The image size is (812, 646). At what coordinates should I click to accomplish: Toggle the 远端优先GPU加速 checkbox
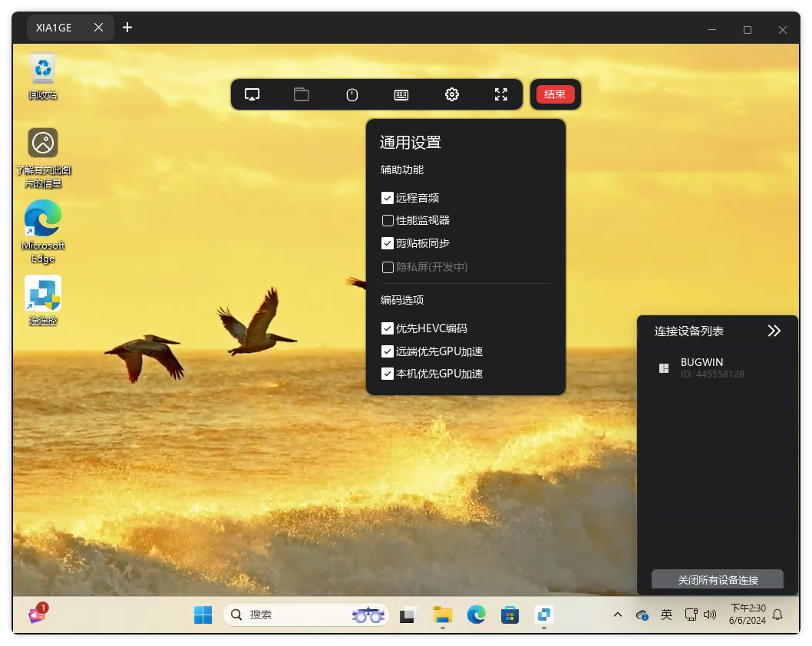pyautogui.click(x=388, y=351)
